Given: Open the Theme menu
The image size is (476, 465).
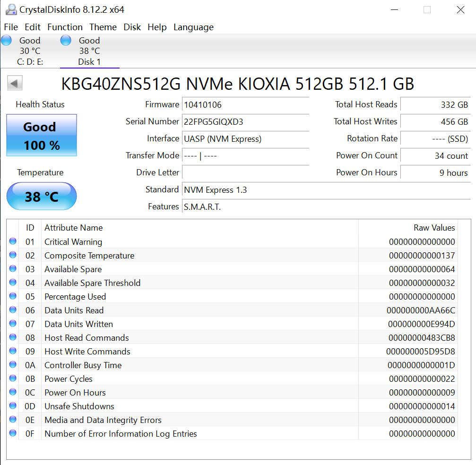Looking at the screenshot, I should coord(103,27).
